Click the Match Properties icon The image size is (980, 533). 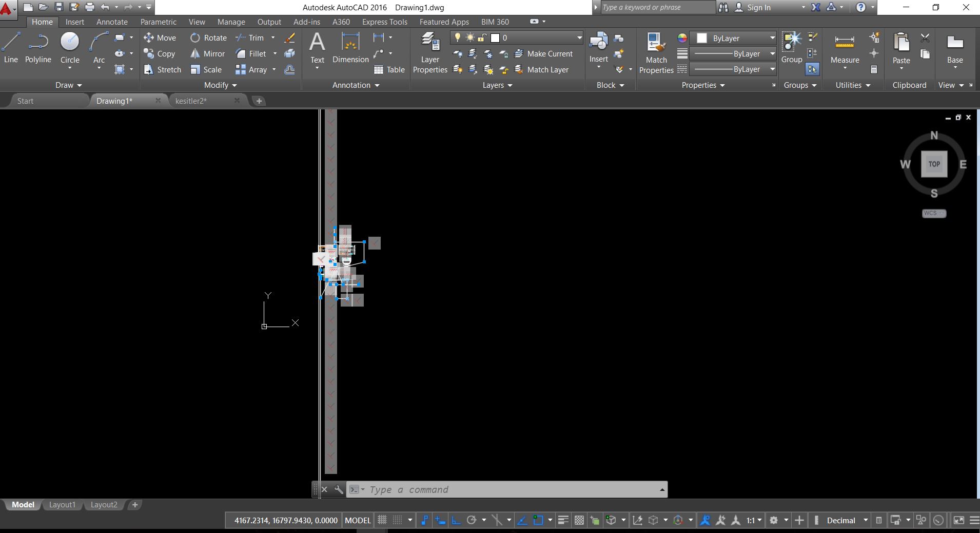(656, 52)
